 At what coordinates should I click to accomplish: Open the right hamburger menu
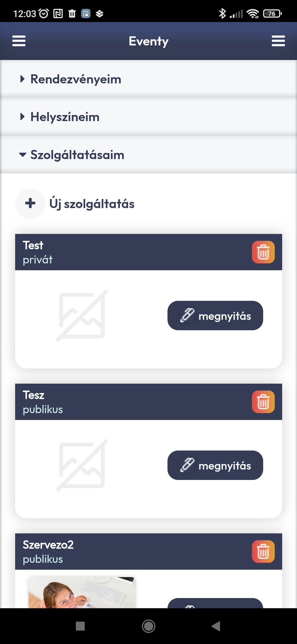(x=278, y=41)
